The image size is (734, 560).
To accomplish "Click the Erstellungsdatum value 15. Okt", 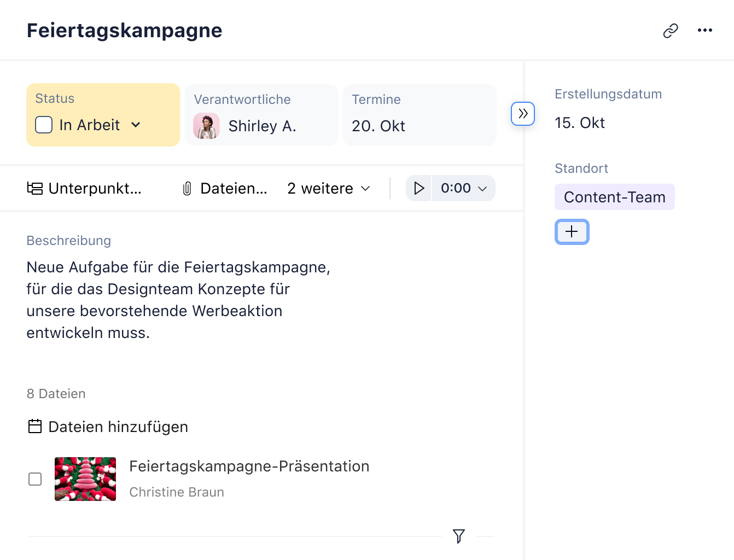I will pos(580,123).
